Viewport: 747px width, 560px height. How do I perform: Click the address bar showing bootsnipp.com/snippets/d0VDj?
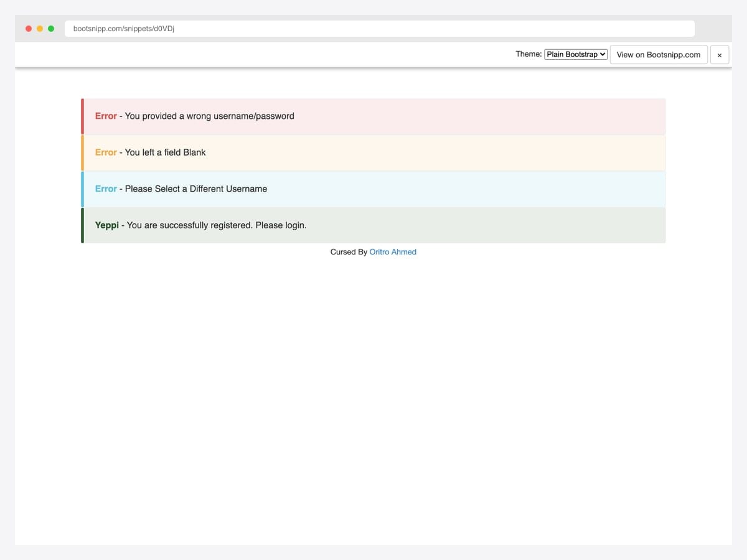(380, 29)
